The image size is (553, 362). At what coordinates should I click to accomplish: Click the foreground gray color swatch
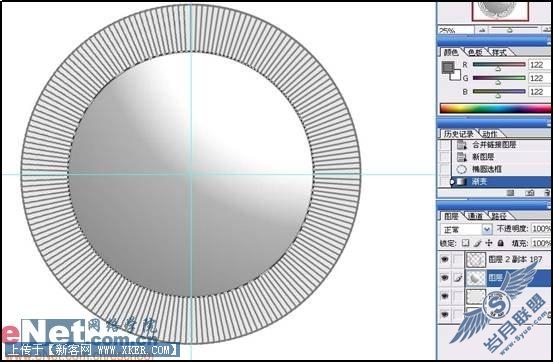tap(448, 67)
